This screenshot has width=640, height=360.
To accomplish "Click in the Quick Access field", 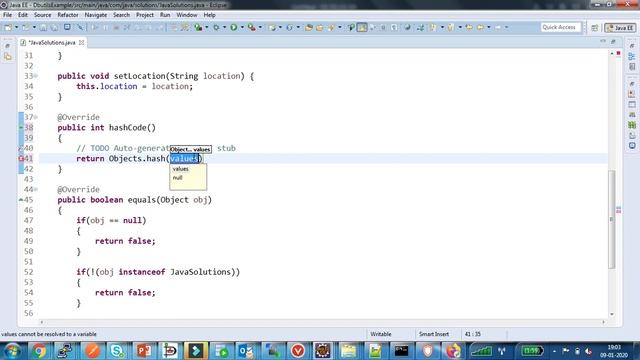I will pos(560,27).
